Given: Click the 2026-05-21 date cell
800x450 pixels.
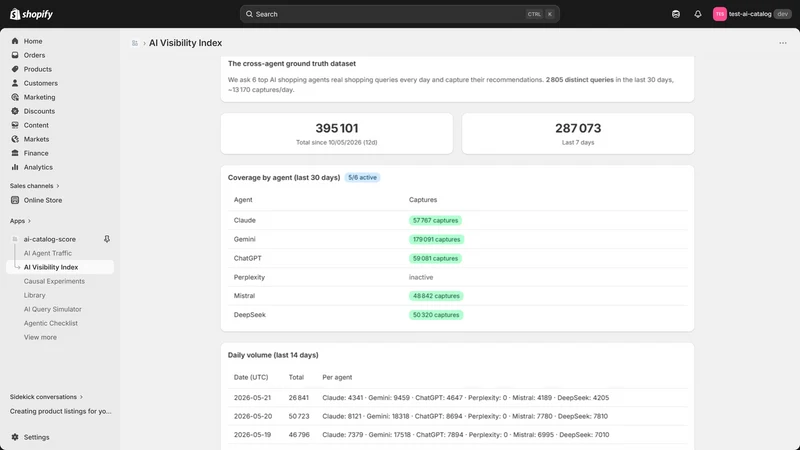Looking at the screenshot, I should point(253,397).
